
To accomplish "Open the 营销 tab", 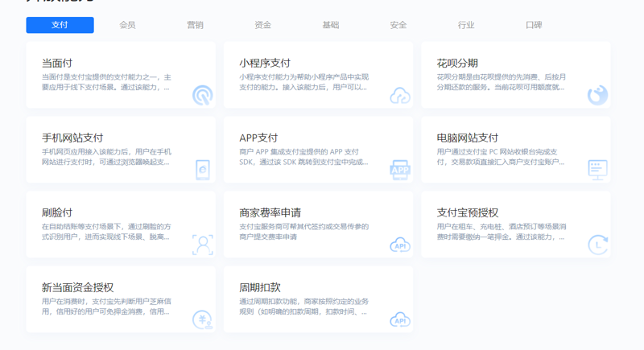I will 195,25.
